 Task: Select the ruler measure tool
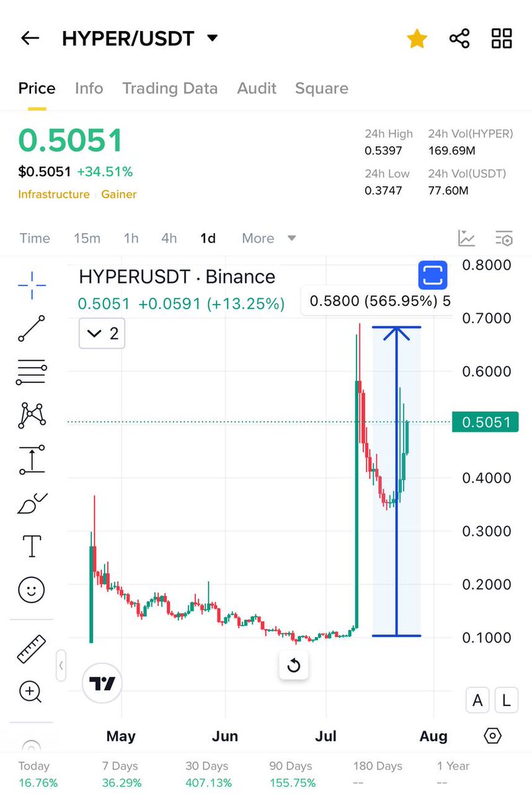[x=31, y=649]
